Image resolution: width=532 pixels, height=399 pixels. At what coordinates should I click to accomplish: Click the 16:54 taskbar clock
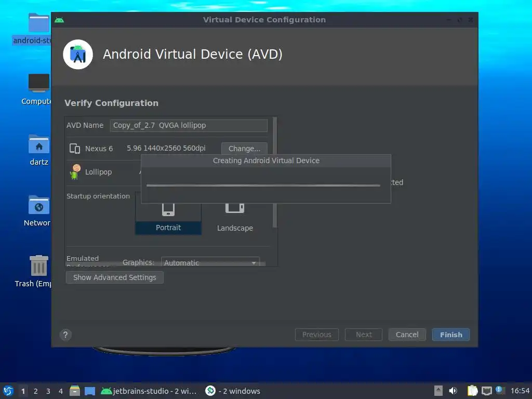(x=520, y=391)
